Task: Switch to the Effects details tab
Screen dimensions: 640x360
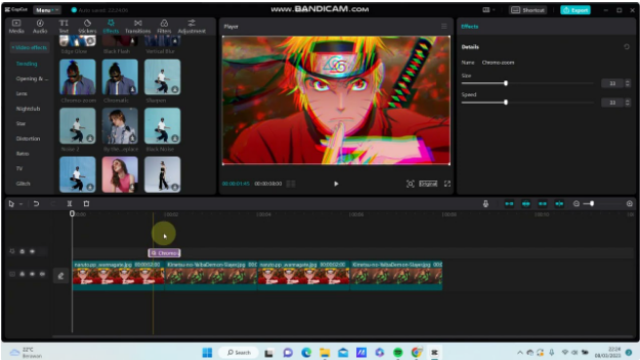Action: [x=469, y=27]
